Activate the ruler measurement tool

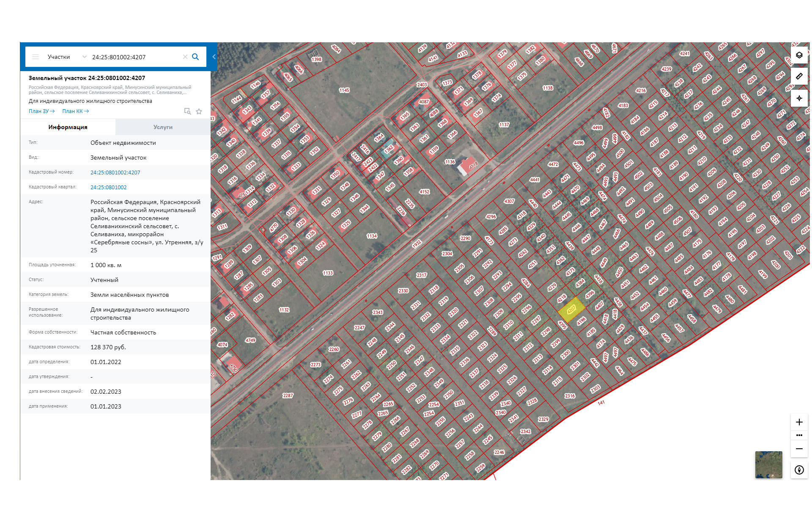point(799,77)
